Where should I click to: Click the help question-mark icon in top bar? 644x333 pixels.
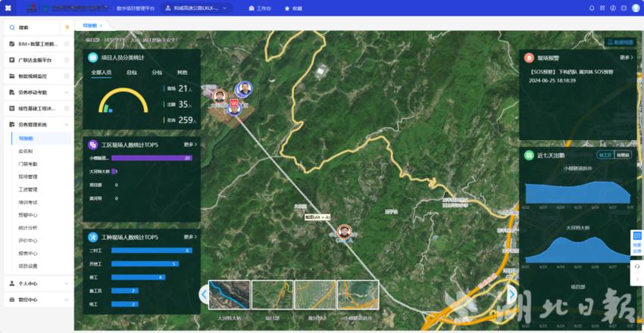611,8
